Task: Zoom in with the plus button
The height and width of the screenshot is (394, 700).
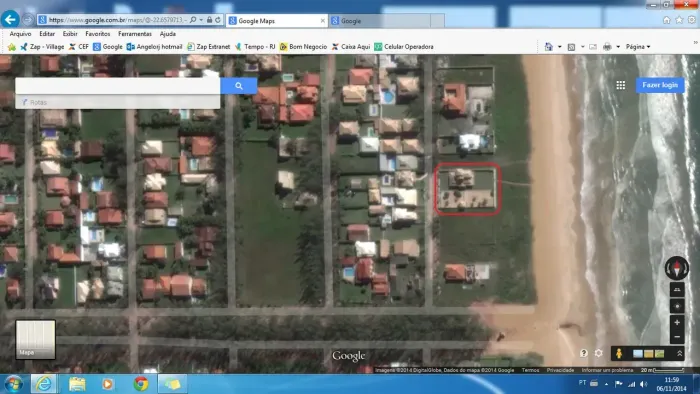Action: pos(677,323)
